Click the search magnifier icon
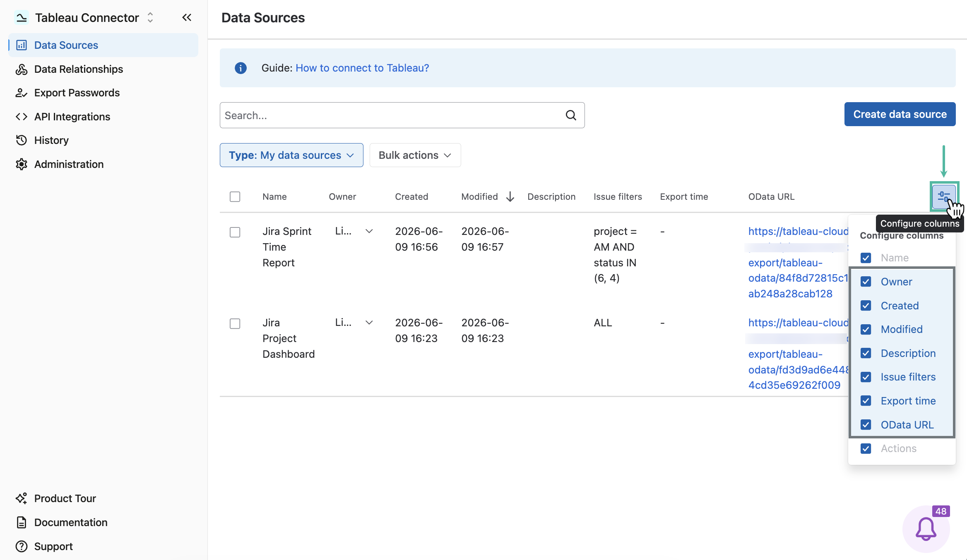Screen dimensions: 967x560 coord(571,115)
